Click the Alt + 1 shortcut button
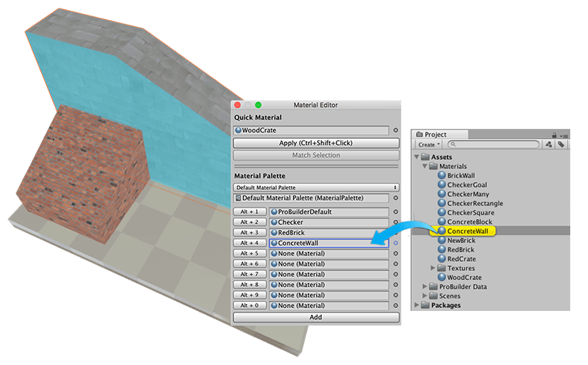The height and width of the screenshot is (365, 588). pos(249,212)
